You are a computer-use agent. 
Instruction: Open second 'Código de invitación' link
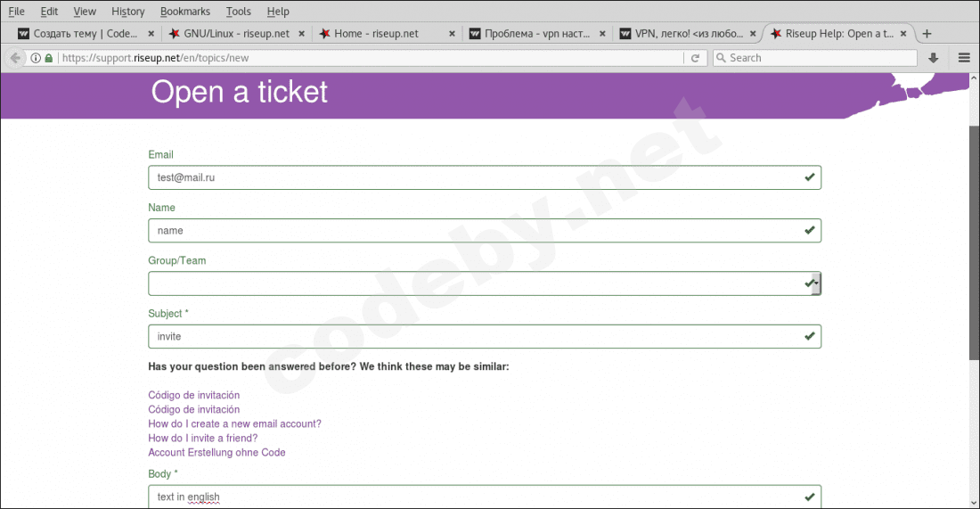(193, 409)
